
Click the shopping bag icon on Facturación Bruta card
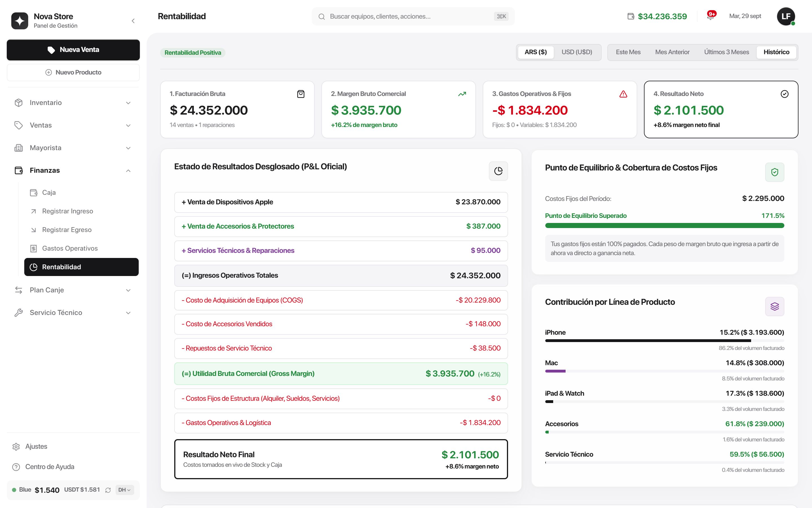tap(301, 94)
